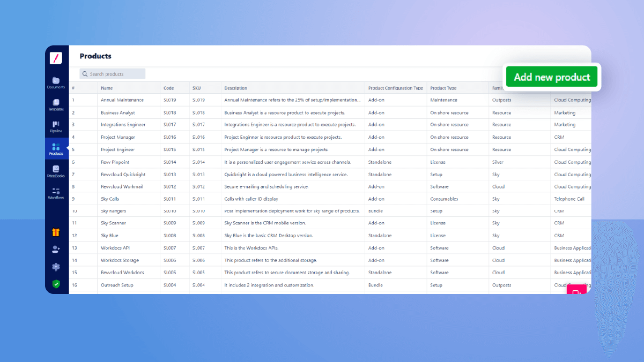Open the Revvcloud Quicksight product entry

124,174
